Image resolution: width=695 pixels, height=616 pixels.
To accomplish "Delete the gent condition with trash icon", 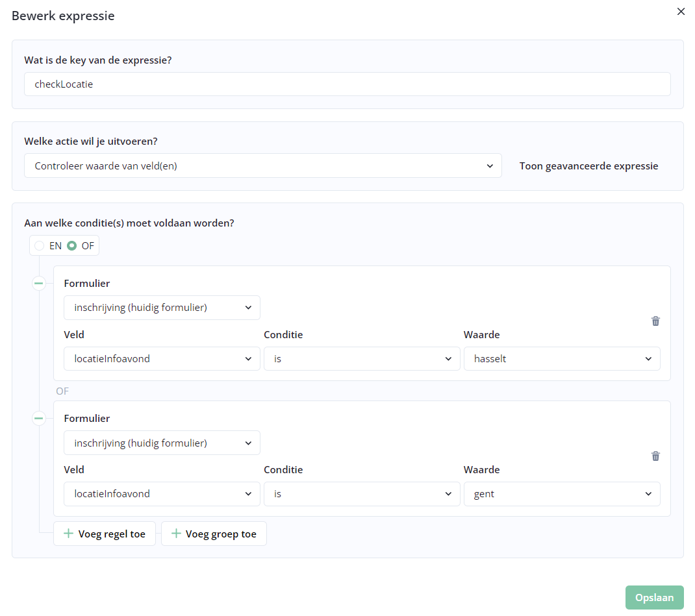I will (655, 456).
